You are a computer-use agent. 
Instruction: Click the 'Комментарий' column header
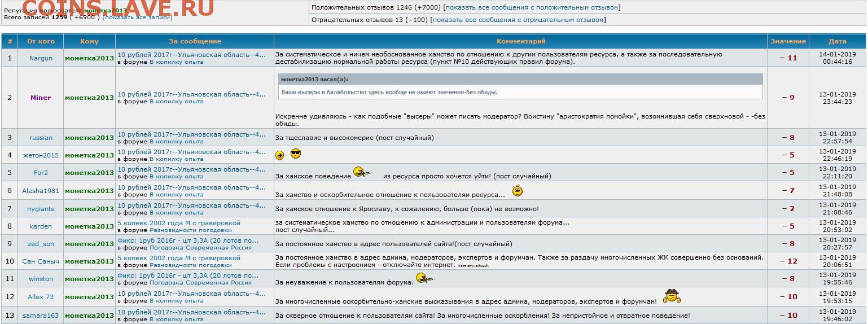coord(521,41)
